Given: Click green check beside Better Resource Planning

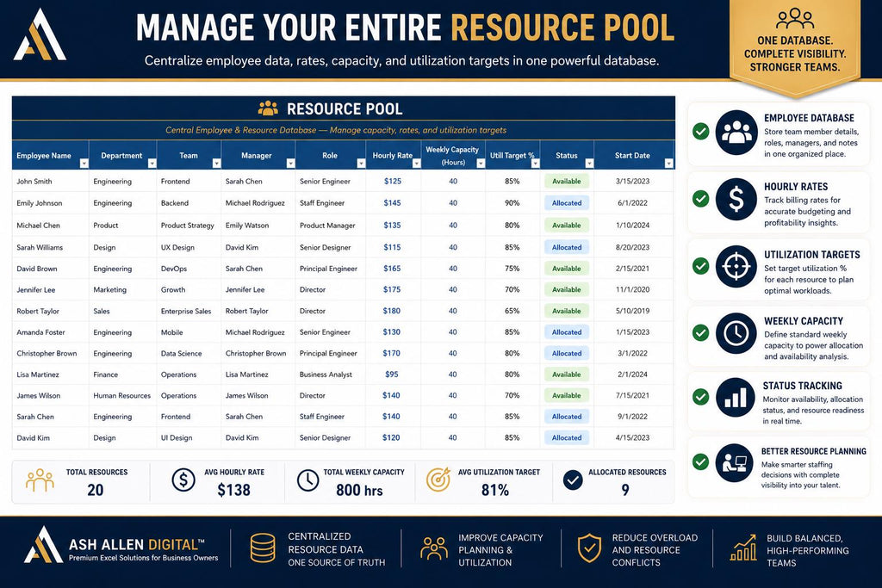Looking at the screenshot, I should pos(701,462).
